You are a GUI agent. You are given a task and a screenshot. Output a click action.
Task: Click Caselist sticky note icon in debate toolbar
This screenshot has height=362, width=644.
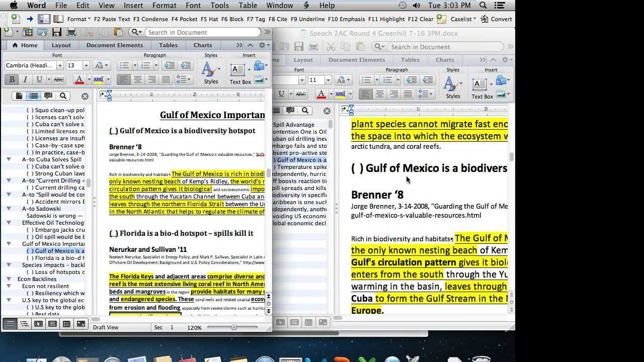click(441, 19)
